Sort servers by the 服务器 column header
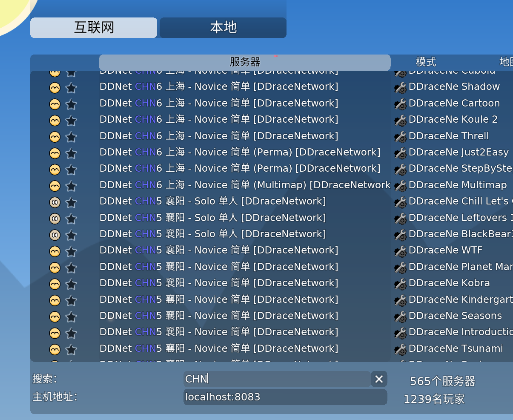Screen dimensions: 513x420 (x=245, y=62)
